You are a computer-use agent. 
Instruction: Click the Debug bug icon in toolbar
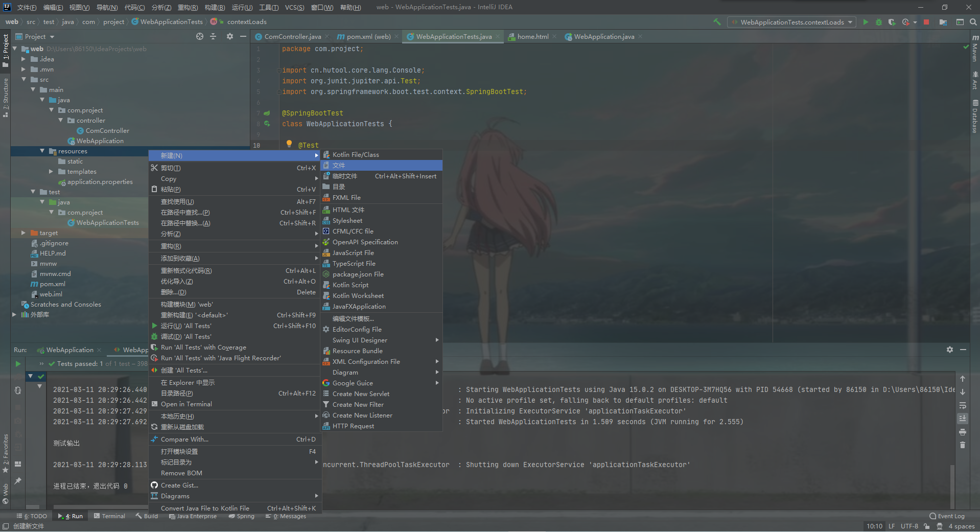(878, 22)
